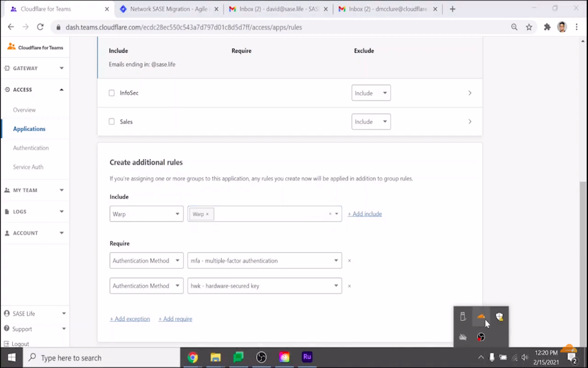Viewport: 588px width, 368px height.
Task: Reload the page
Action: click(x=40, y=27)
